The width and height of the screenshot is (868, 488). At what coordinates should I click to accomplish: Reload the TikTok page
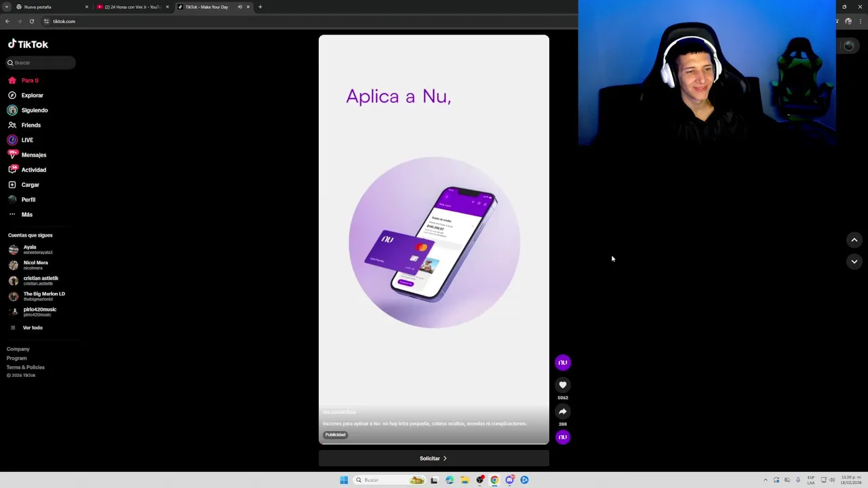[32, 21]
